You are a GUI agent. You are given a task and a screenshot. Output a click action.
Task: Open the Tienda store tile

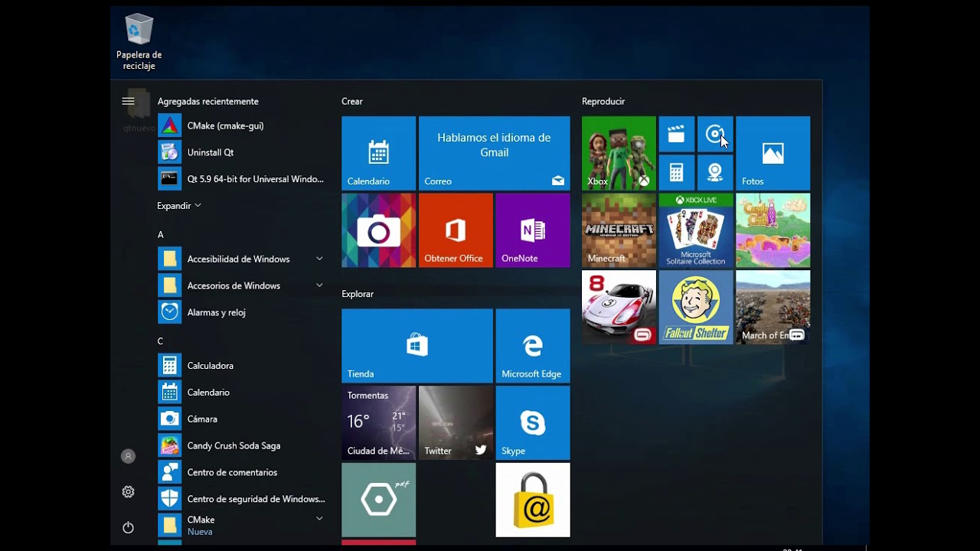[417, 346]
